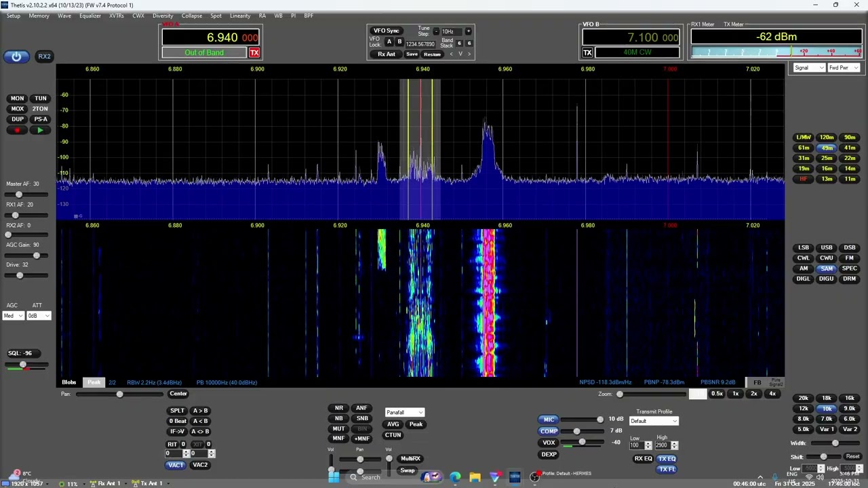This screenshot has width=868, height=488.
Task: Open the Panafall display mode dropdown
Action: pos(404,412)
